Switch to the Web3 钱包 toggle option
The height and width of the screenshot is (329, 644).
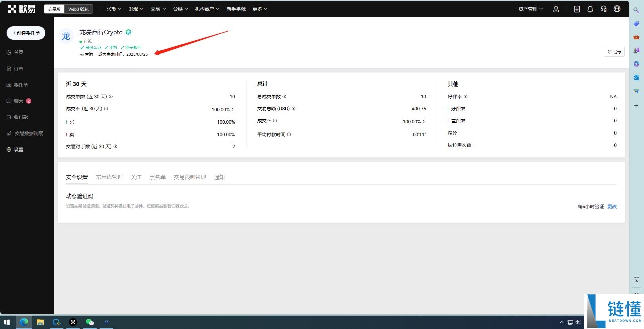78,9
